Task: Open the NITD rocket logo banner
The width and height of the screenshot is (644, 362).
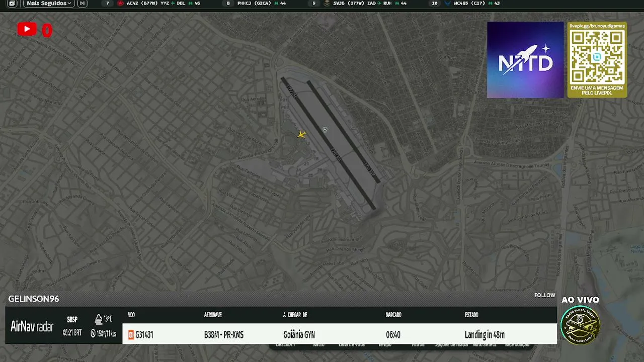Action: pyautogui.click(x=525, y=60)
